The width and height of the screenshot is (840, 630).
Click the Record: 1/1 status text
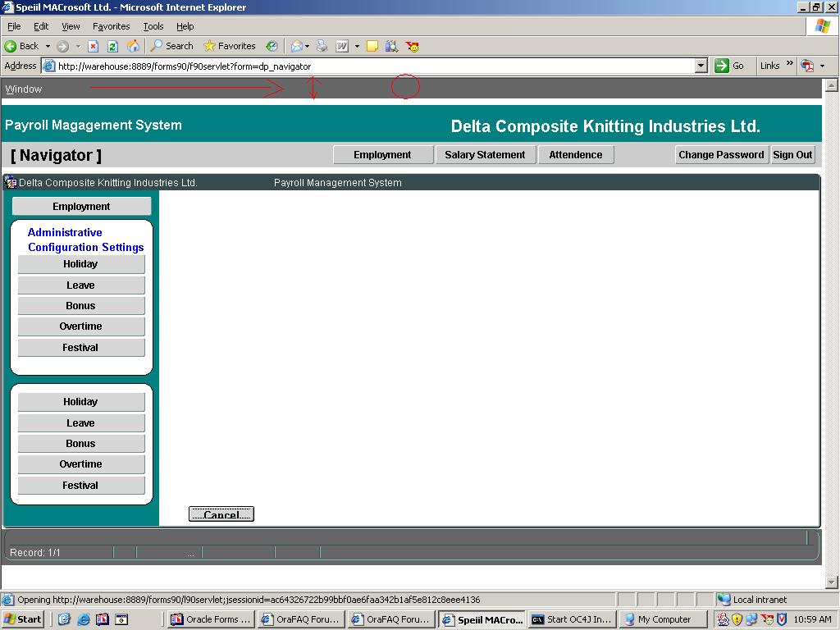click(34, 552)
